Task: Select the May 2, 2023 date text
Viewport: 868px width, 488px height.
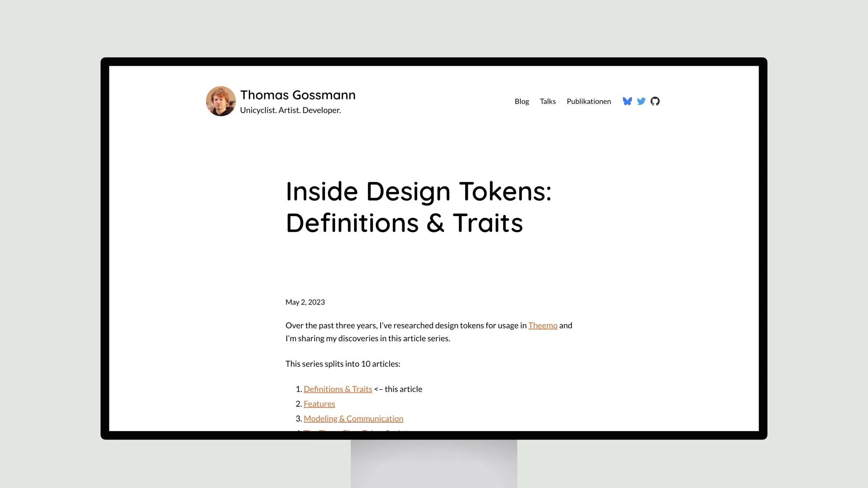Action: pos(305,301)
